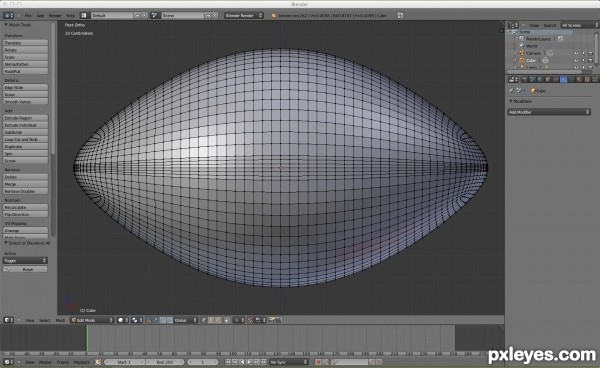Open viewport shading mode selector

click(x=123, y=320)
